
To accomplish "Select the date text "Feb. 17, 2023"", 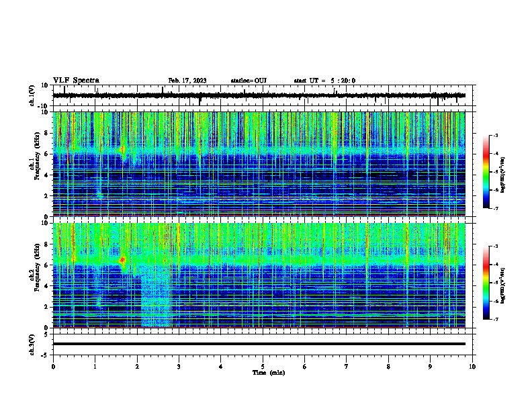I will pos(187,81).
